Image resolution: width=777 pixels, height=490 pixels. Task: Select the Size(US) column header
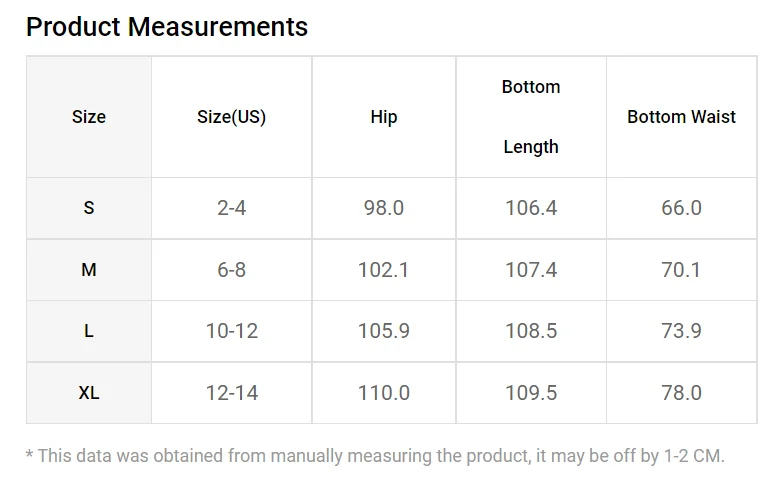tap(231, 117)
